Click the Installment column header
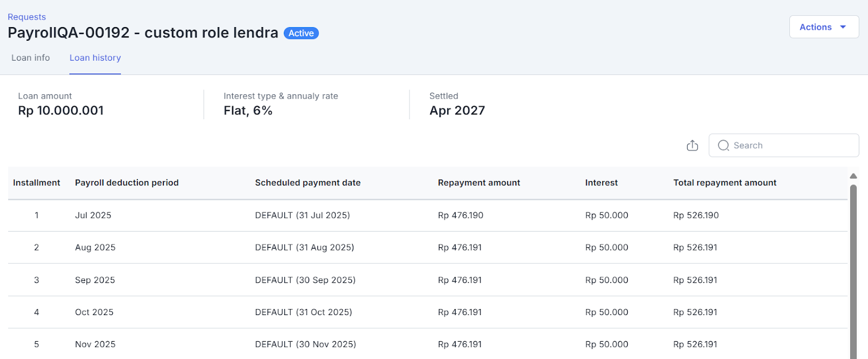 point(36,183)
